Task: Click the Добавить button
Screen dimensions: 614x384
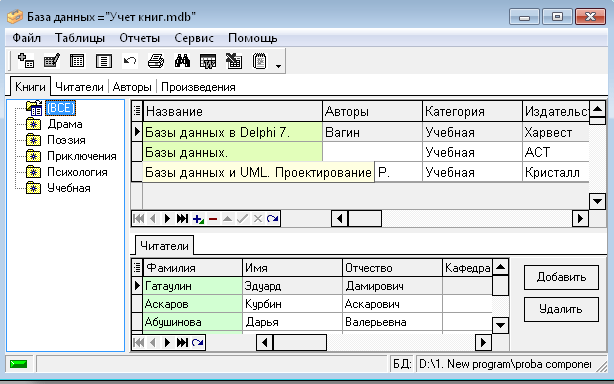Action: pos(561,277)
